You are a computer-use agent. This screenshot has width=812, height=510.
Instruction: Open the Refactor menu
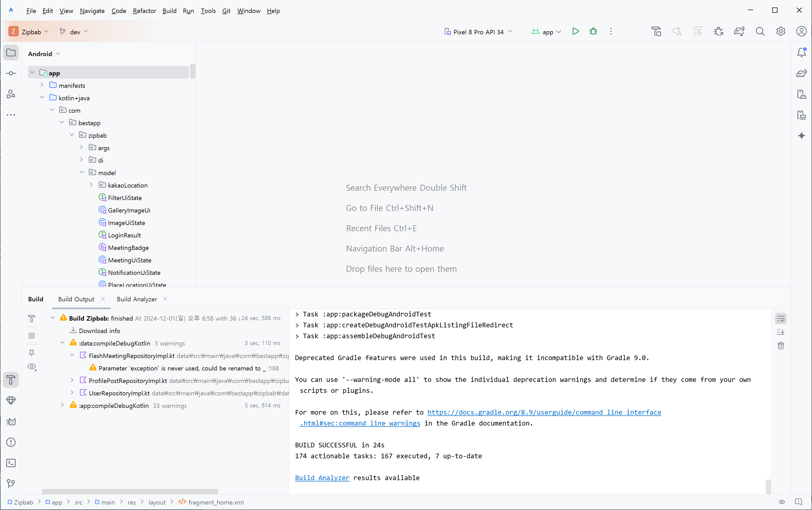tap(144, 11)
